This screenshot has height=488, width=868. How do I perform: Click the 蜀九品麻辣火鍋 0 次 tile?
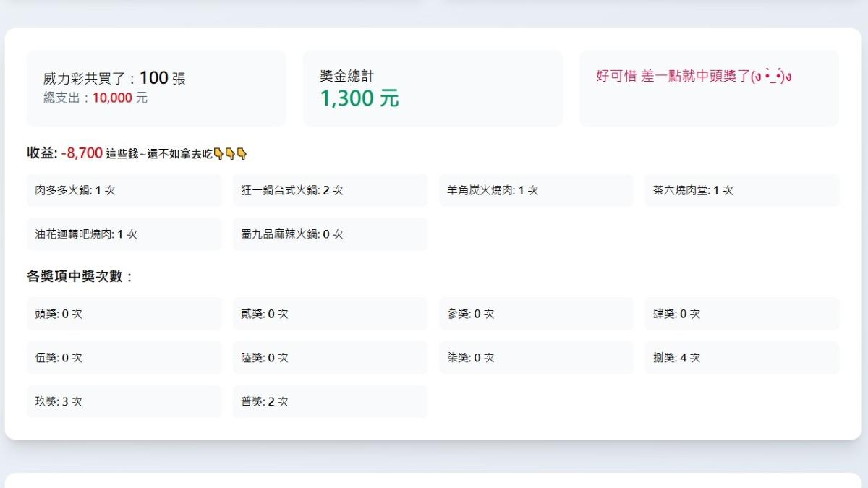click(x=330, y=234)
